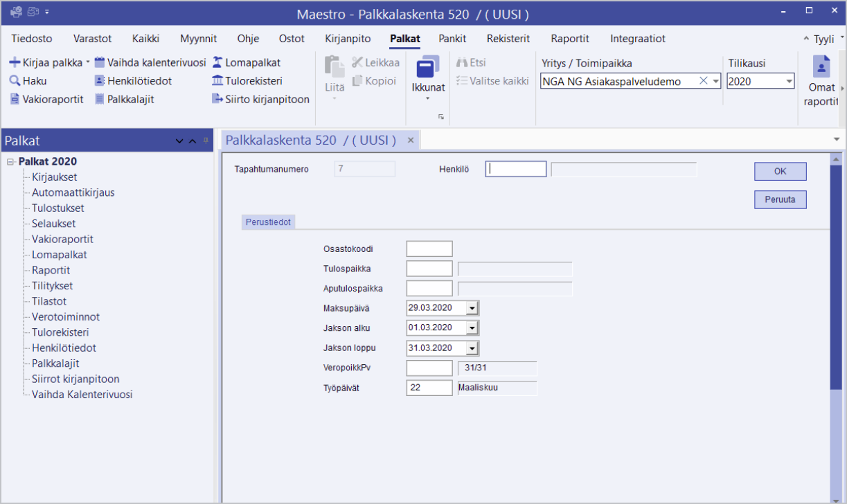The image size is (847, 504).
Task: Select Automaattikirjaus in the tree
Action: click(73, 192)
